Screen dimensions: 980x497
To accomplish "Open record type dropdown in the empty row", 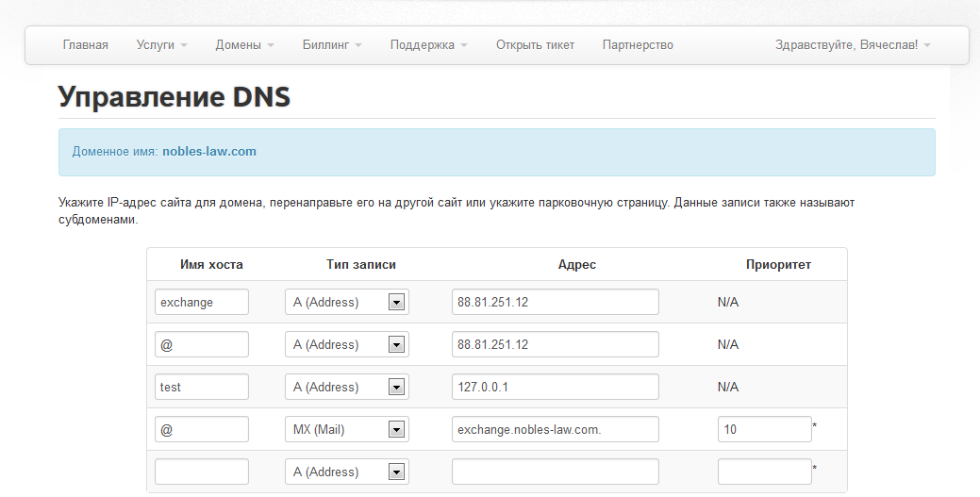I will tap(346, 472).
